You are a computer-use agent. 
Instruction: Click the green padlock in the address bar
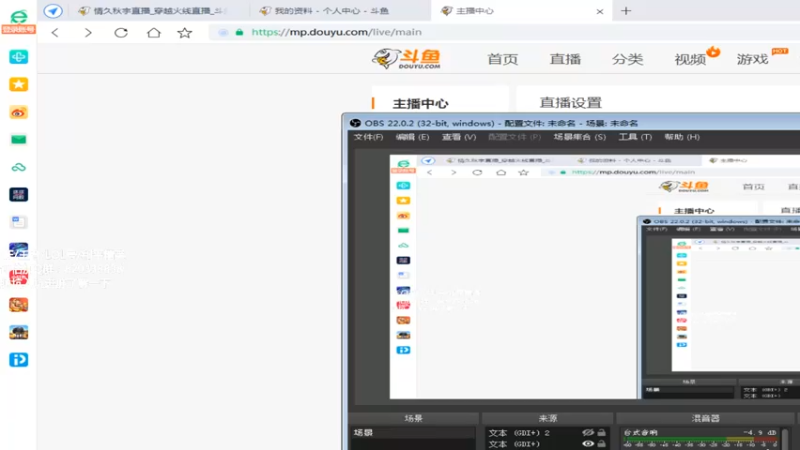(239, 32)
